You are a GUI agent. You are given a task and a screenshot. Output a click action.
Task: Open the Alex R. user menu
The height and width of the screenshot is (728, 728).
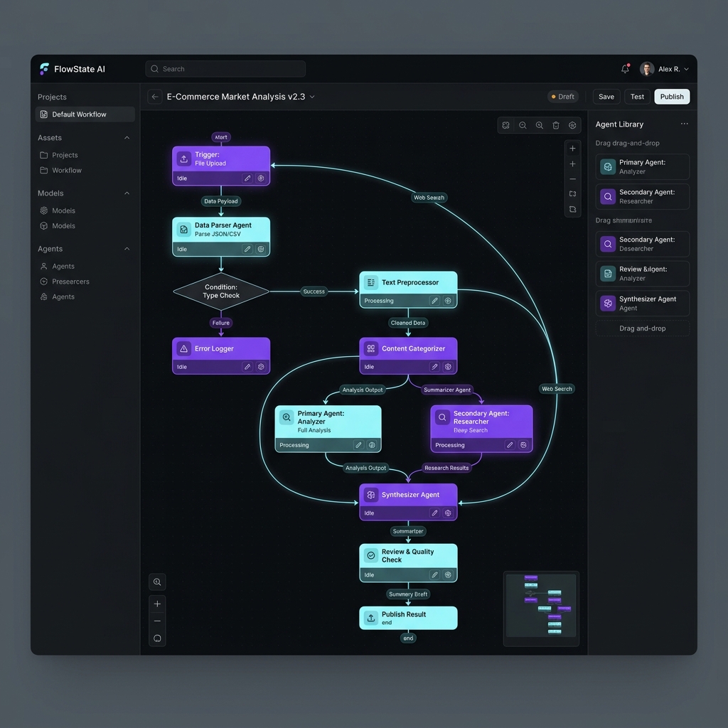point(665,69)
